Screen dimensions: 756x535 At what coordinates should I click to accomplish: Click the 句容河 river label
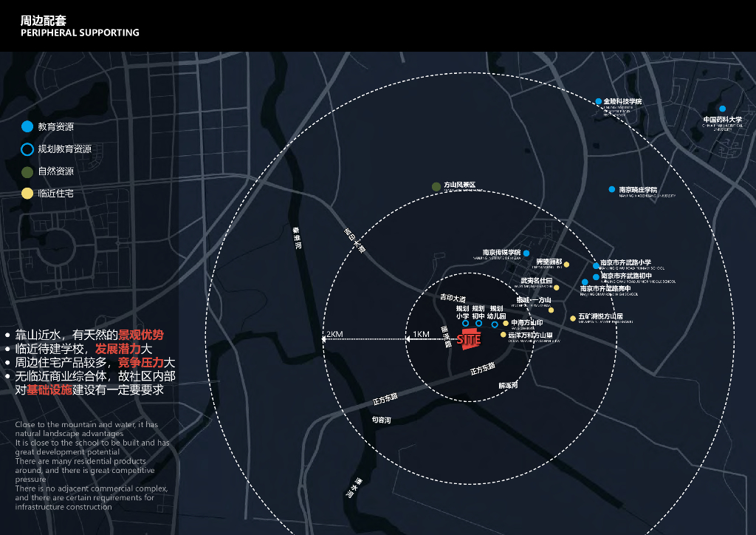[382, 420]
